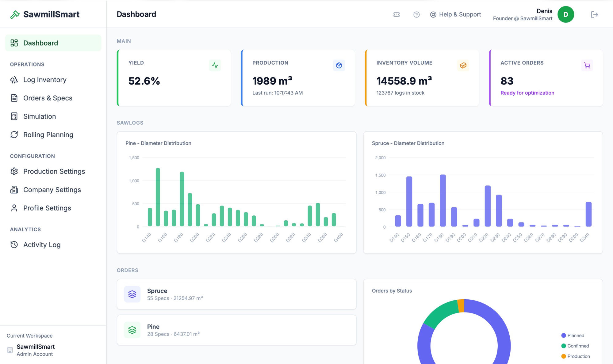Screen dimensions: 613x364
Task: Click the Simulation calculator icon
Action: (14, 116)
